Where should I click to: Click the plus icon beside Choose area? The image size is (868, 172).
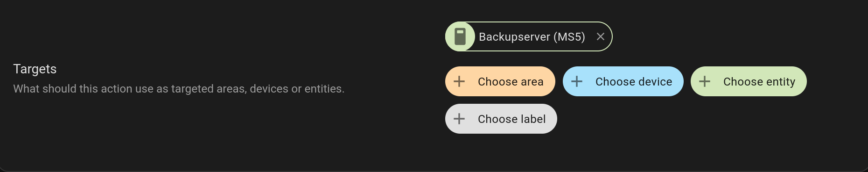(x=459, y=81)
